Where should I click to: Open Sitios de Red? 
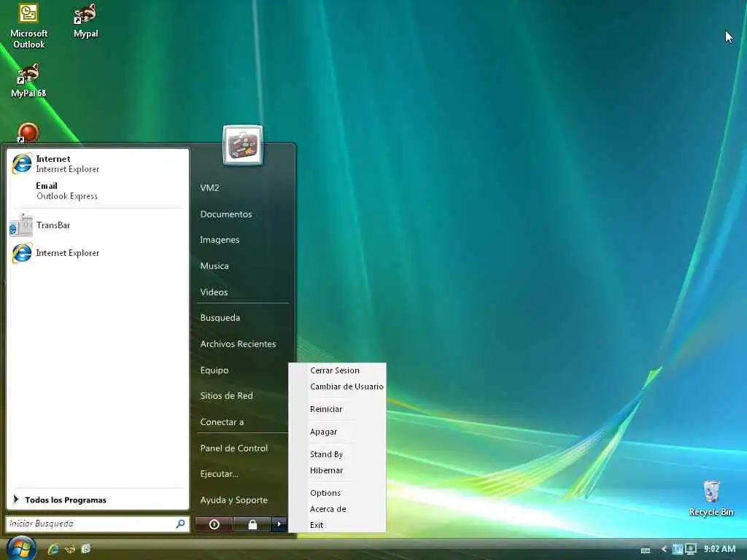[226, 396]
